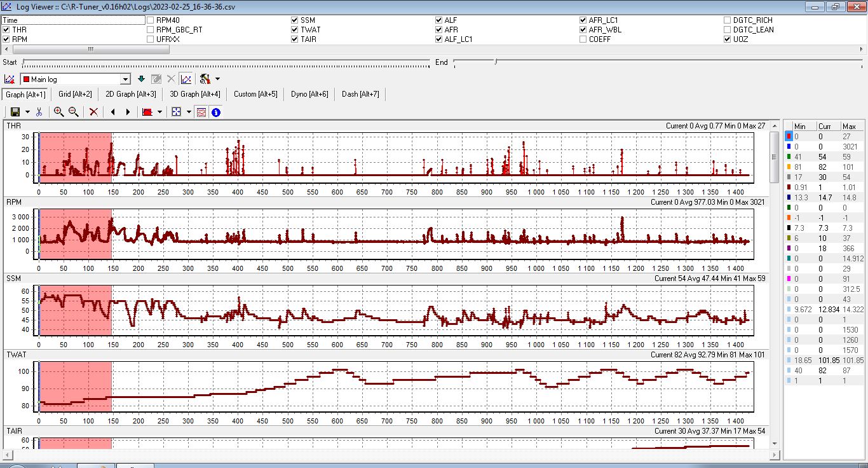
Task: Open the Dash [Alt+7] tab
Action: pos(360,94)
